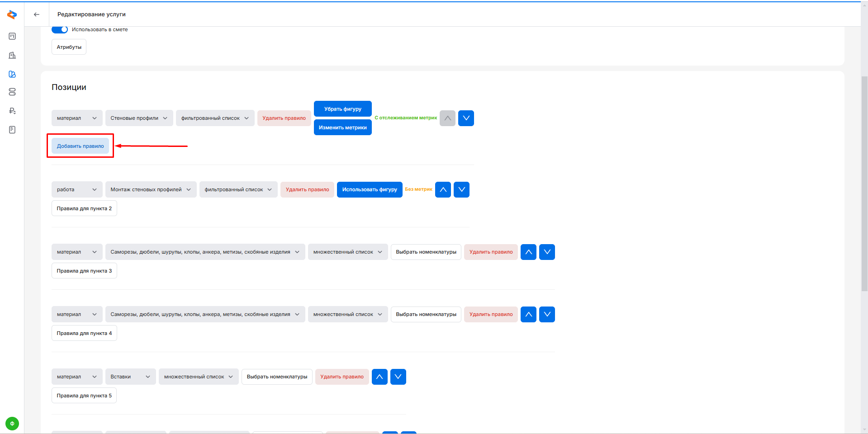Click Убрать фигуру button
Viewport: 868px width, 434px height.
click(x=342, y=109)
